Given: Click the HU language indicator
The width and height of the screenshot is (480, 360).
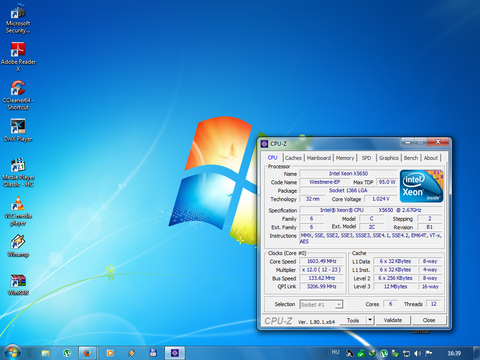Looking at the screenshot, I should tap(335, 352).
